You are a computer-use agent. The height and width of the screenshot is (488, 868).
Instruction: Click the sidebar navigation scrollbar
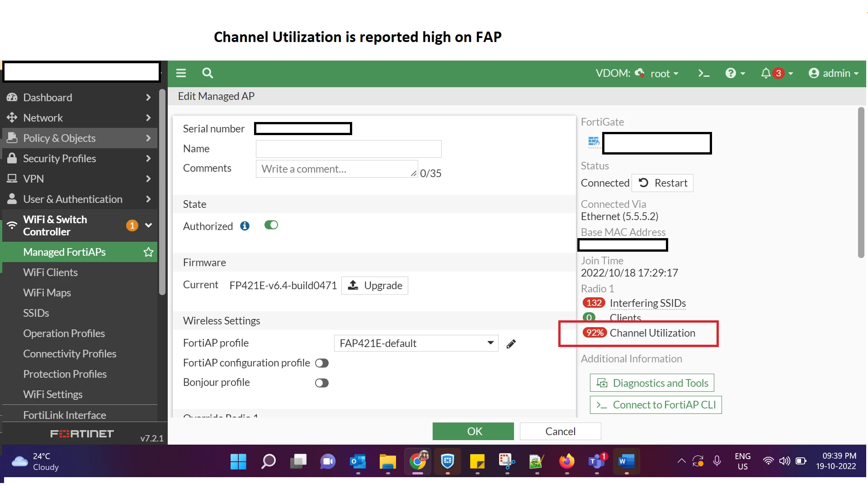(x=162, y=192)
